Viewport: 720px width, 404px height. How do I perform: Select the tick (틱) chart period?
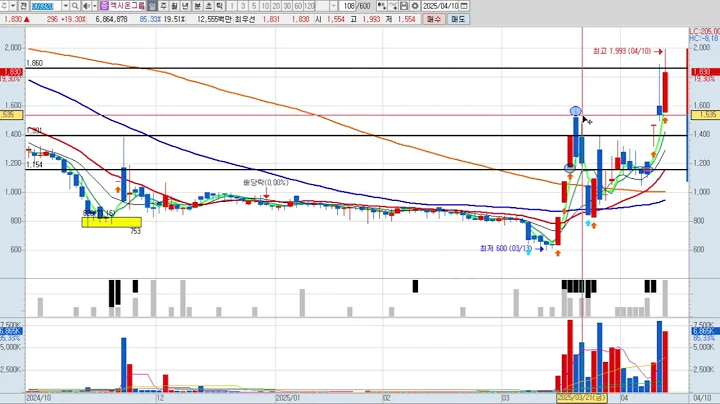[x=219, y=6]
